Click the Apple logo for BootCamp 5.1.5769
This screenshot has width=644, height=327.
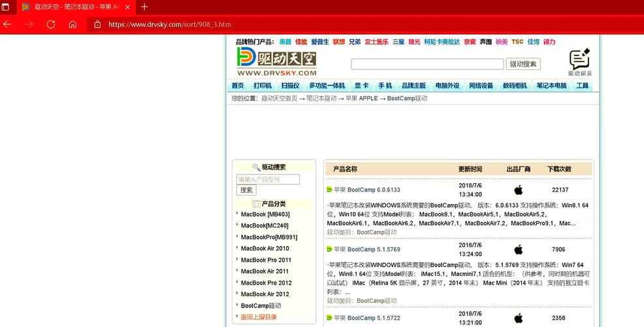click(x=519, y=249)
